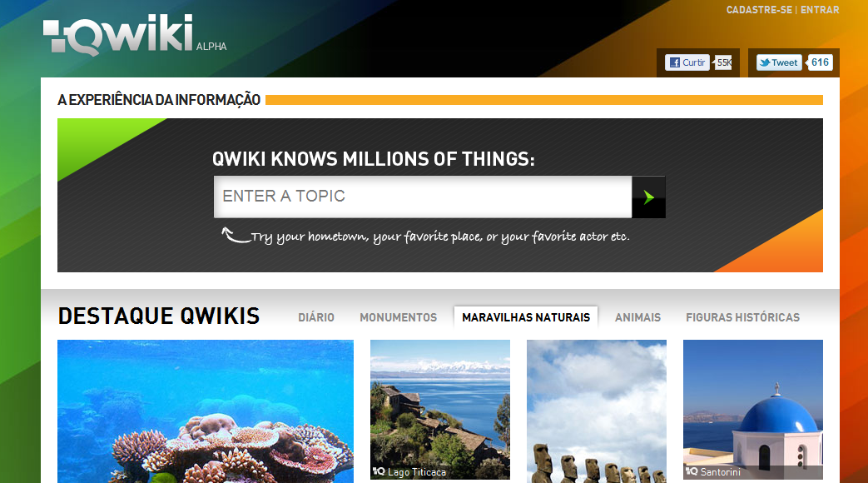The image size is (868, 483).
Task: Switch to the ANIMAIS tab
Action: 637,317
